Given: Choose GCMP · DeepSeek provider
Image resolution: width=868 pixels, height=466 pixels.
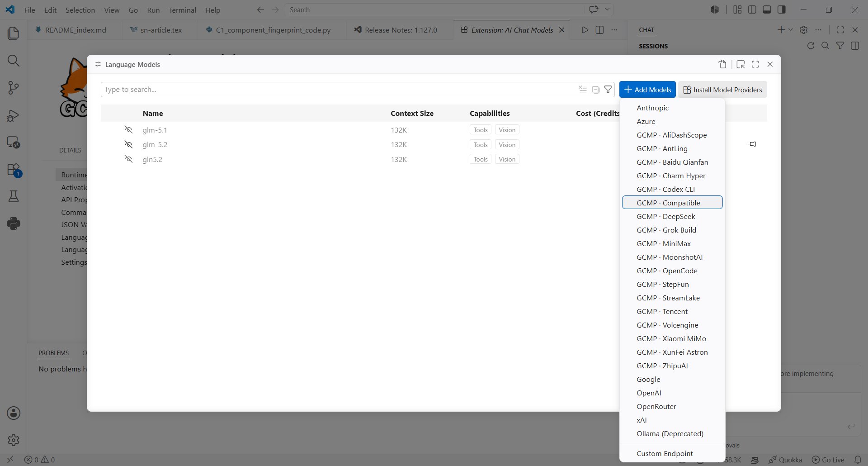Looking at the screenshot, I should click(x=672, y=216).
